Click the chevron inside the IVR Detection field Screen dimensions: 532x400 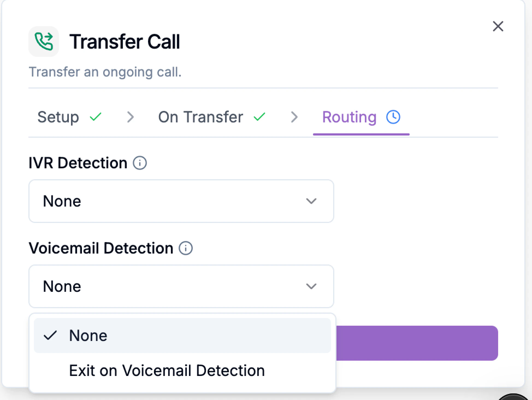coord(311,201)
